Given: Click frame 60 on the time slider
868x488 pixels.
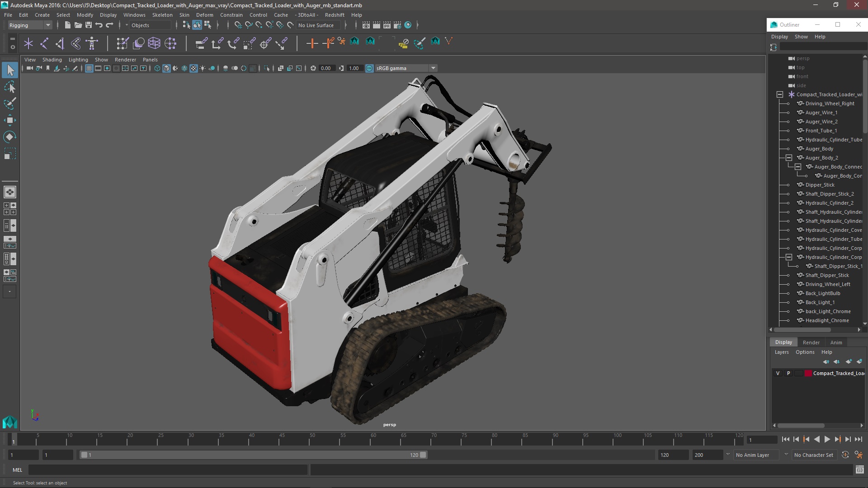Looking at the screenshot, I should [x=373, y=440].
